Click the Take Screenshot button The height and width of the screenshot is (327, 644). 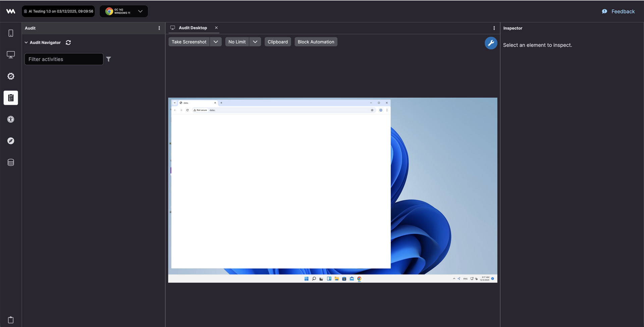click(189, 42)
